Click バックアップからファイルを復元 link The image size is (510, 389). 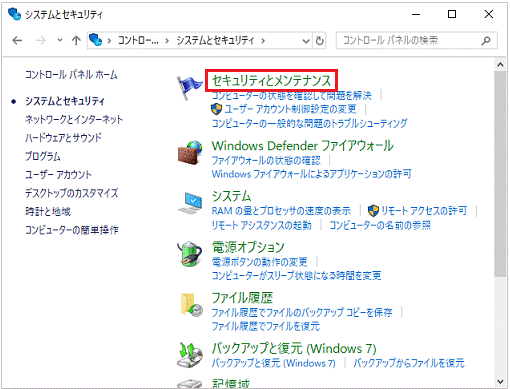coord(409,363)
